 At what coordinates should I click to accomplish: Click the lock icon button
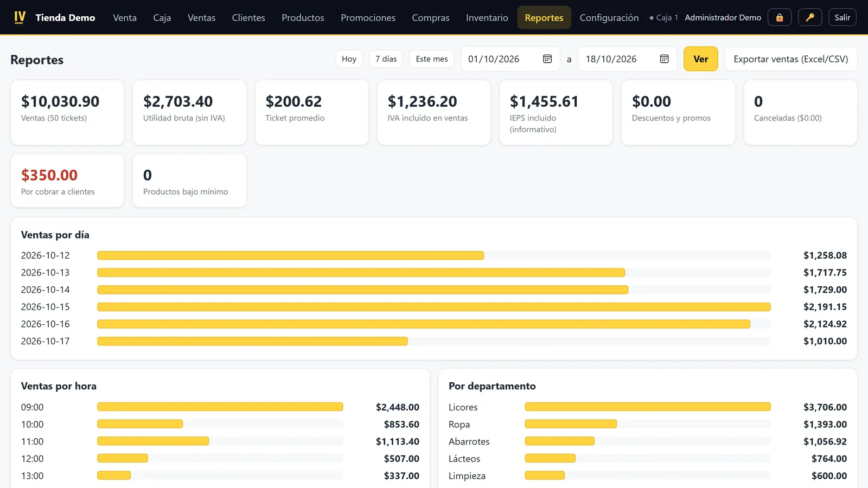[780, 17]
